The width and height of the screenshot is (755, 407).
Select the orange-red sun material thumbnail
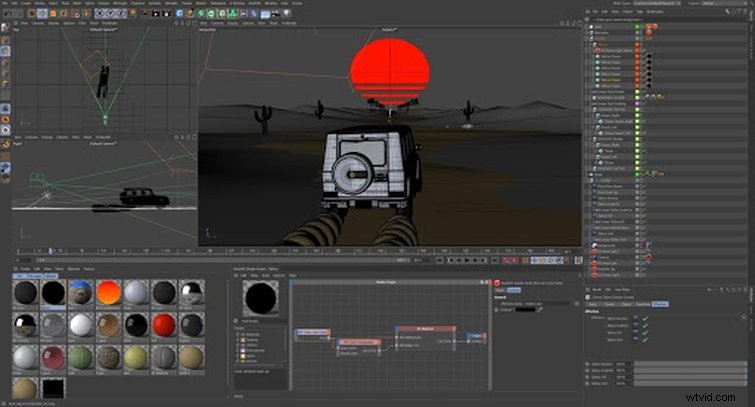click(110, 292)
